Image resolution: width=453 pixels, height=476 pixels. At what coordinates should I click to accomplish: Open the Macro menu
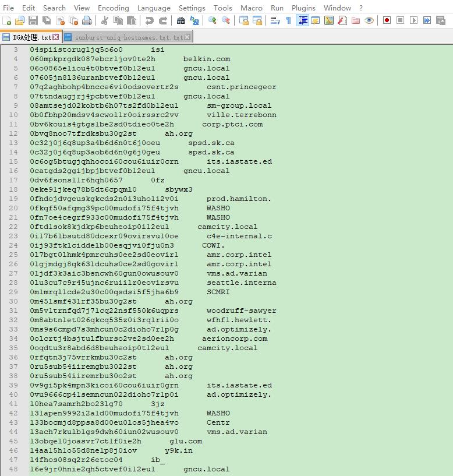(251, 8)
